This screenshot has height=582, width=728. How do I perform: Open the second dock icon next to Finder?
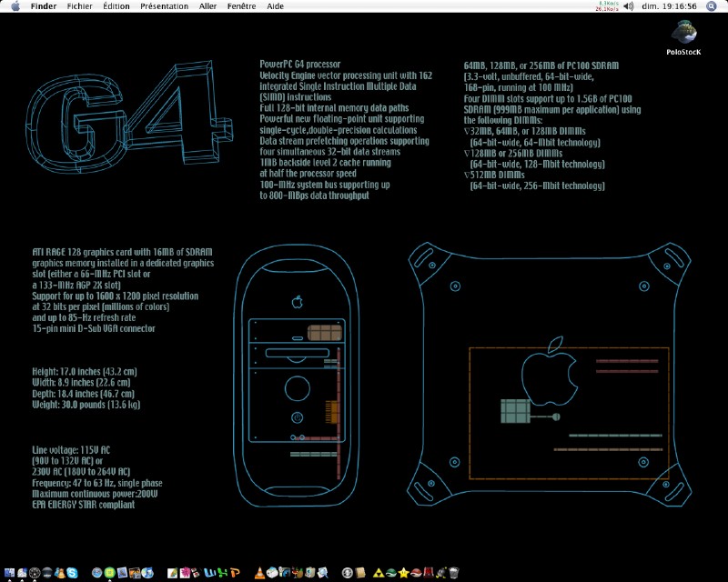tap(22, 573)
